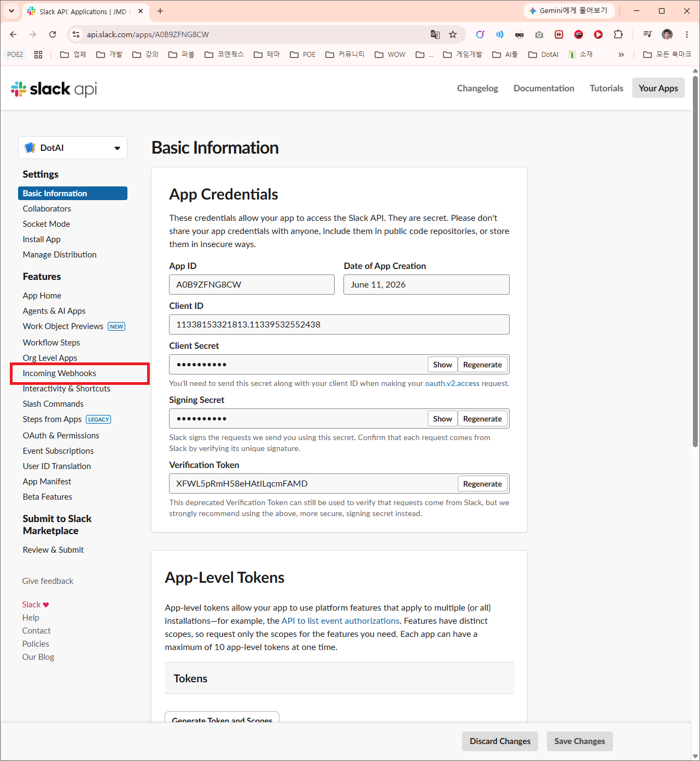Click the Give feedback link
Viewport: 700px width, 761px height.
[48, 581]
